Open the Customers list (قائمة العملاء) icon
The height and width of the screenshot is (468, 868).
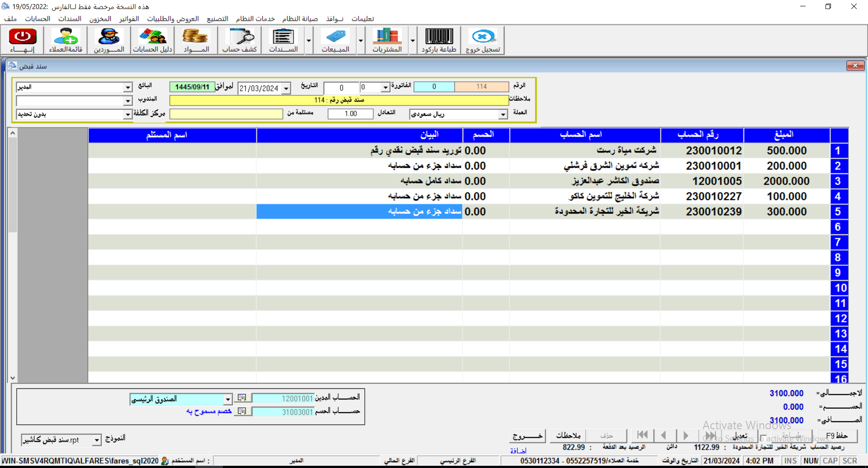(66, 40)
